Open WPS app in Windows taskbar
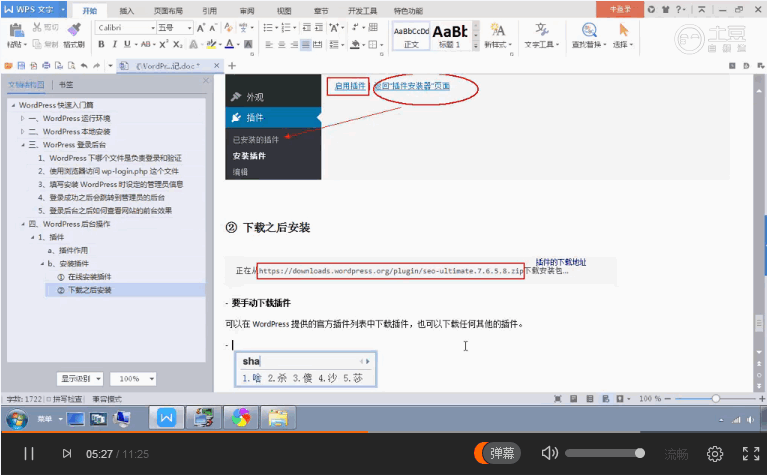 (166, 418)
